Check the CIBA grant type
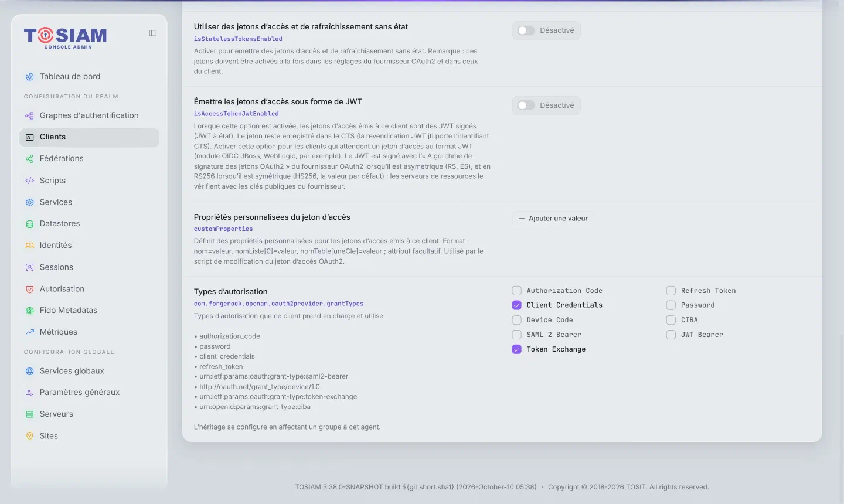 pyautogui.click(x=671, y=320)
